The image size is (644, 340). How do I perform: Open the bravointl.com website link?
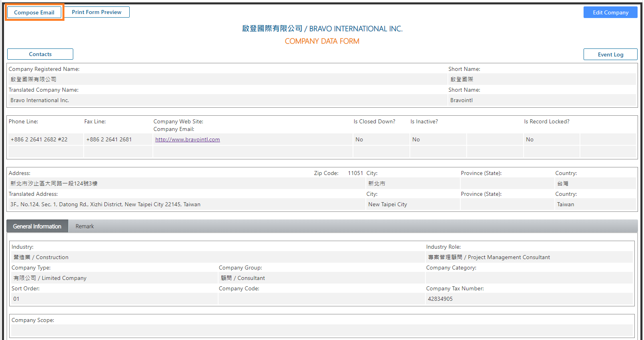[187, 140]
